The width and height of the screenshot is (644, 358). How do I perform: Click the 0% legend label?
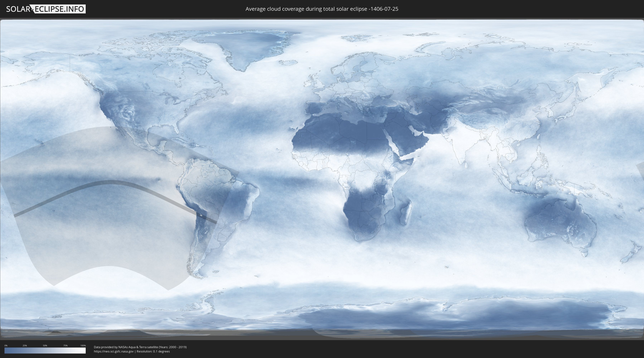(x=6, y=345)
